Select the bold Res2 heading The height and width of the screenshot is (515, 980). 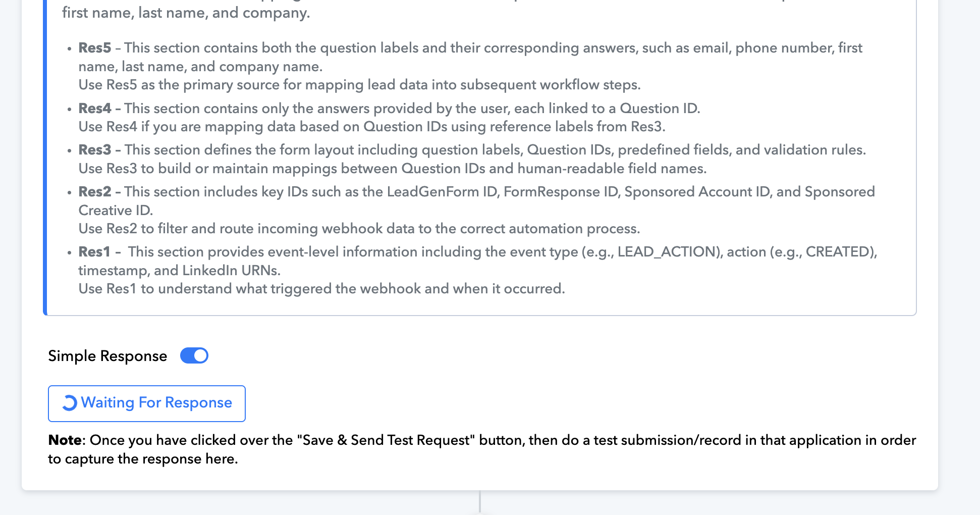[94, 192]
